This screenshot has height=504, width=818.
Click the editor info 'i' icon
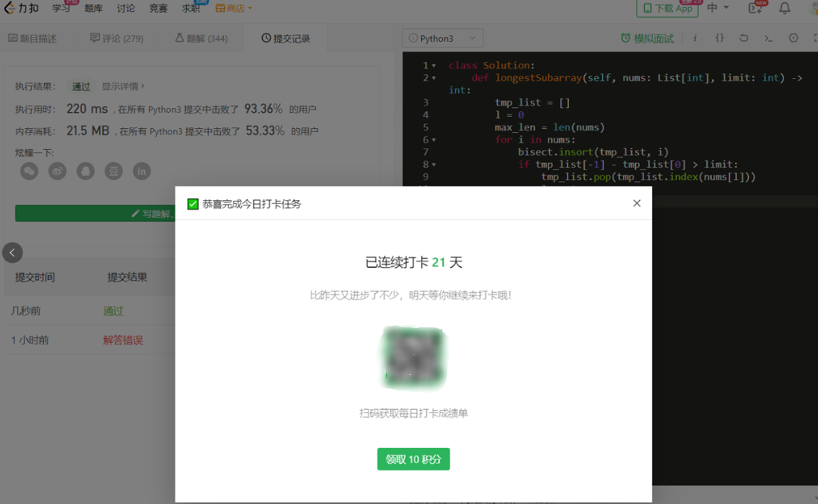pyautogui.click(x=694, y=38)
